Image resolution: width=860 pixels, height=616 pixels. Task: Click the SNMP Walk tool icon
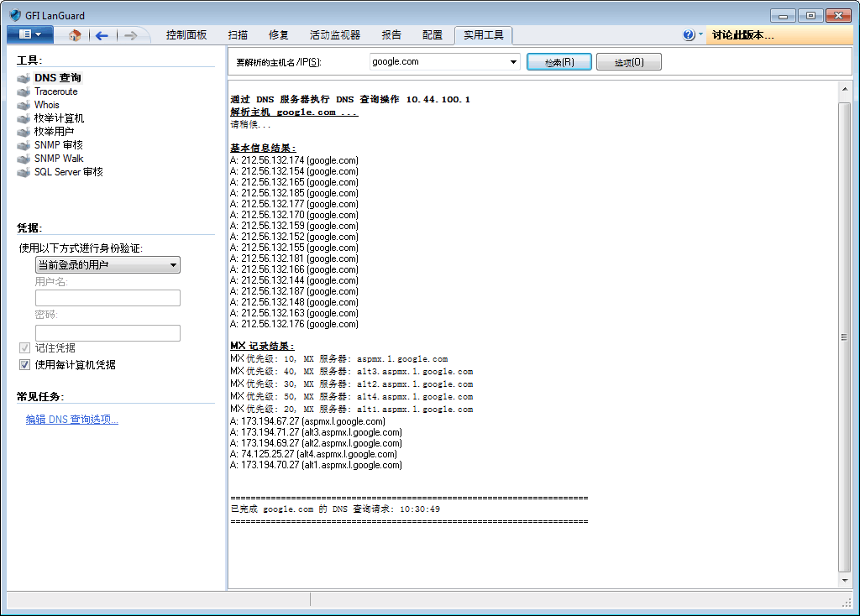[x=24, y=159]
